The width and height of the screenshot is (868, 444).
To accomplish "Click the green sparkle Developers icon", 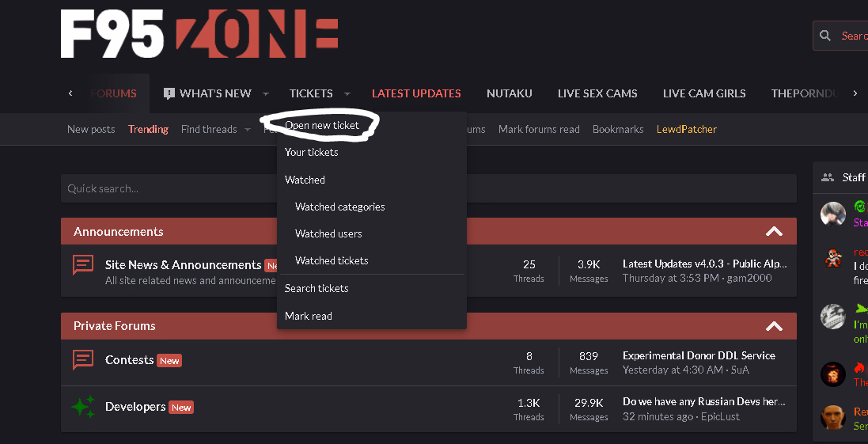I will coord(83,407).
